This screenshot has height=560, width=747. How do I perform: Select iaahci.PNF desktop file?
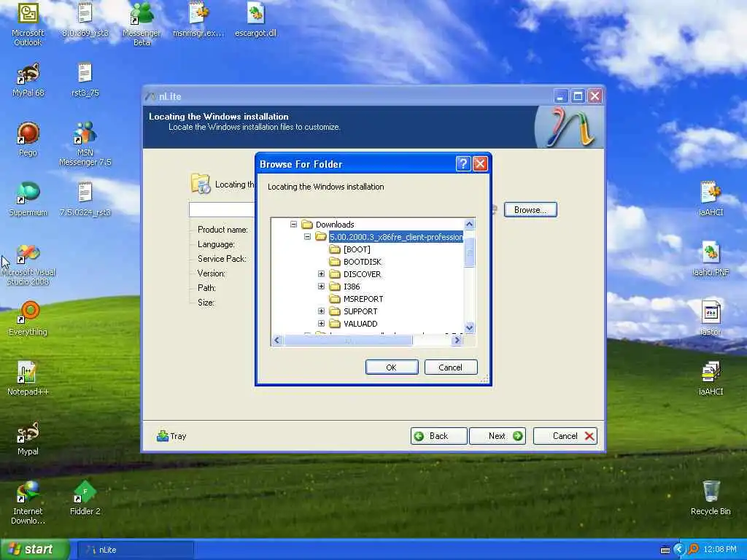pyautogui.click(x=711, y=260)
